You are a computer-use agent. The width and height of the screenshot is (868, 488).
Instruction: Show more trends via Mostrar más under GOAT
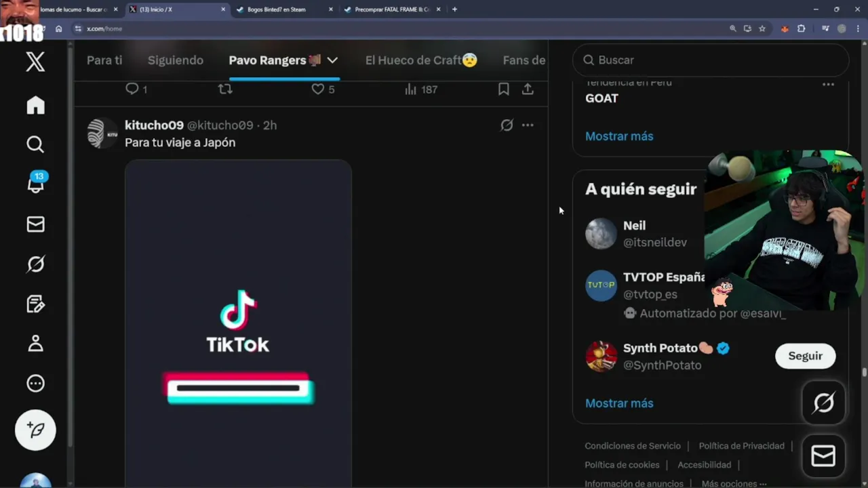coord(619,136)
